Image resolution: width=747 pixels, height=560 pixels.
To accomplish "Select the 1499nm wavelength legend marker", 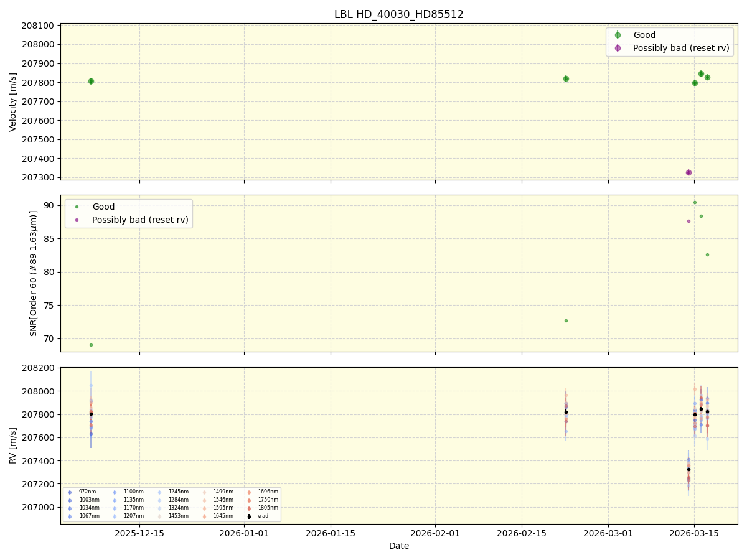I will [203, 492].
